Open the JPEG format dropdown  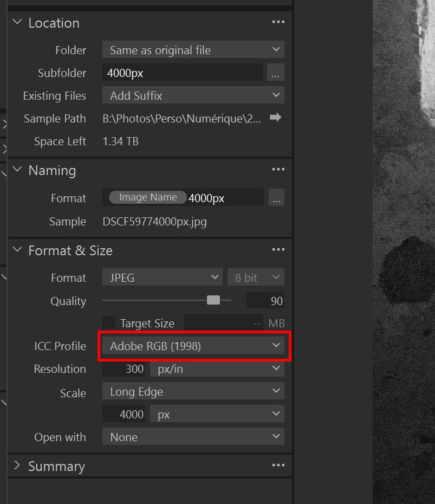click(x=162, y=277)
